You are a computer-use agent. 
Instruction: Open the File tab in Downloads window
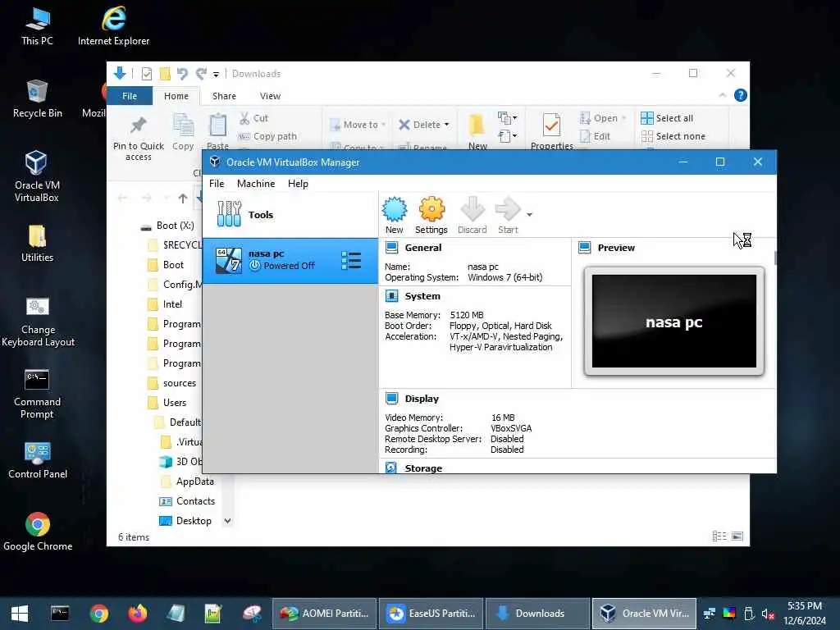coord(130,96)
